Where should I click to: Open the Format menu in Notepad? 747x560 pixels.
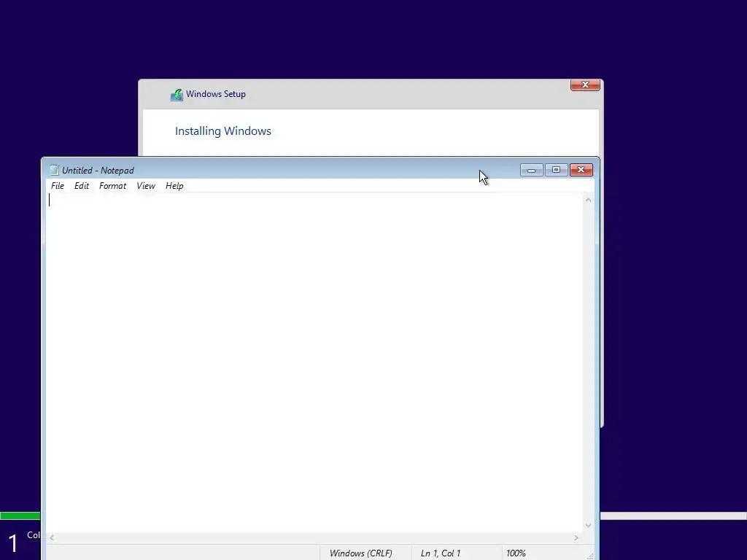click(112, 186)
